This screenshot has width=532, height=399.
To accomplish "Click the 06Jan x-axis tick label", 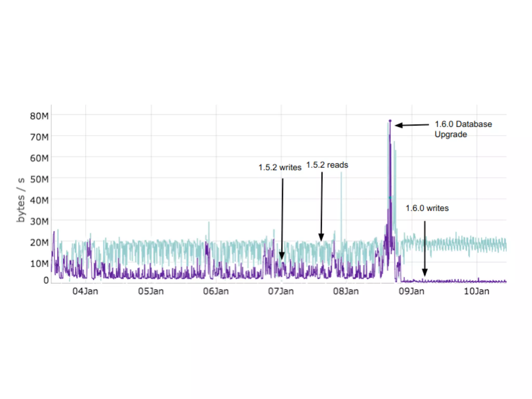I will 216,291.
